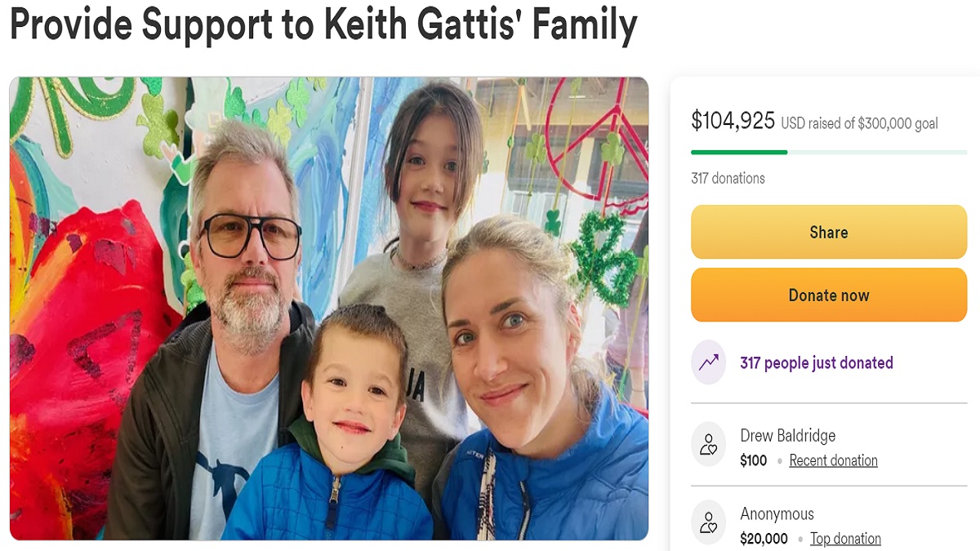Click the 317 people just donated text

point(817,362)
